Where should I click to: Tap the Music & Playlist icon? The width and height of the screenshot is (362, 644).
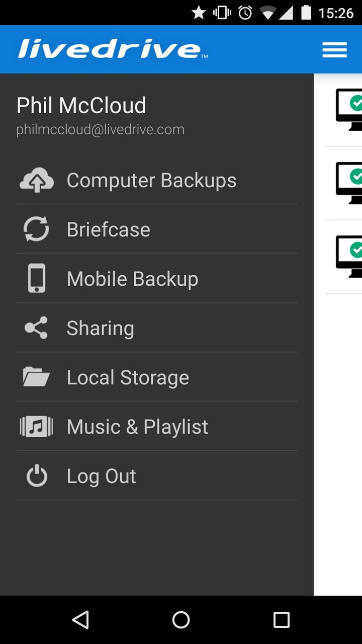tap(36, 426)
